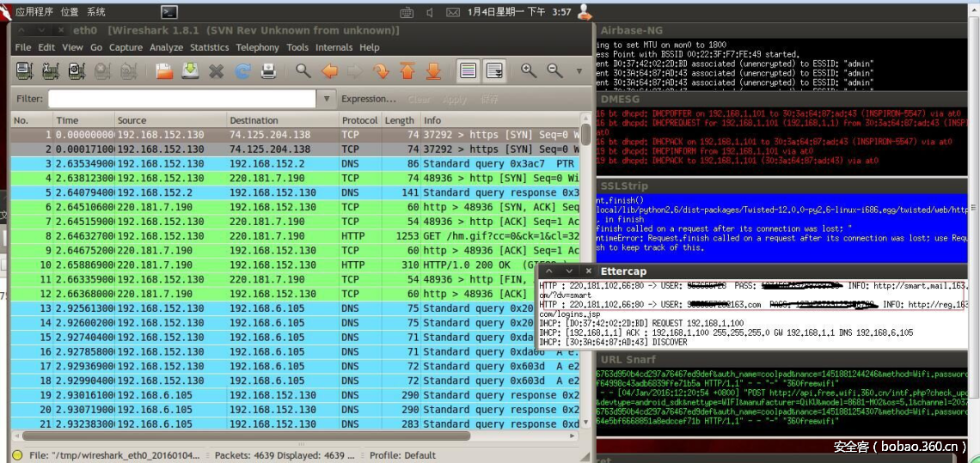Go to the last packet
The width and height of the screenshot is (980, 463).
[x=433, y=71]
